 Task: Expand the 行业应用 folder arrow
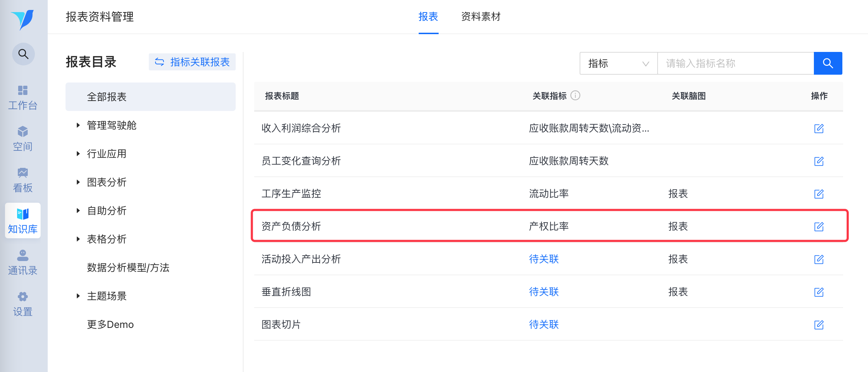[x=78, y=154]
